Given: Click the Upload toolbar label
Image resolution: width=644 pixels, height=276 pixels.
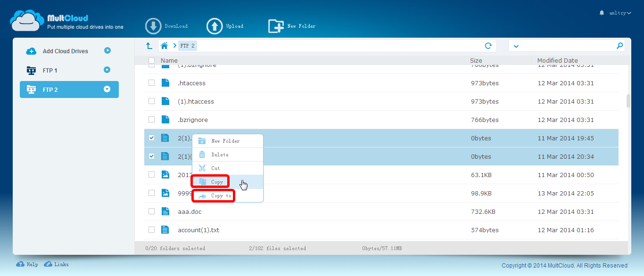Looking at the screenshot, I should click(235, 26).
